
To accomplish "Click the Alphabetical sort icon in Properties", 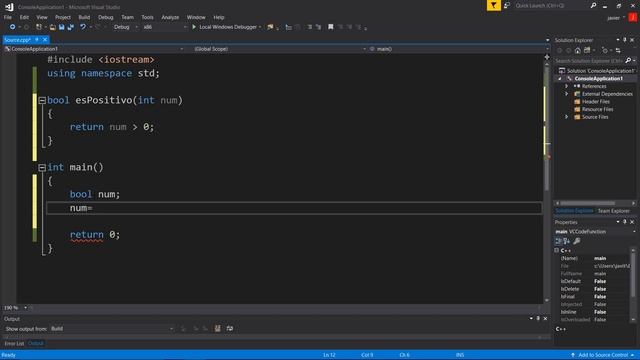I will [567, 241].
